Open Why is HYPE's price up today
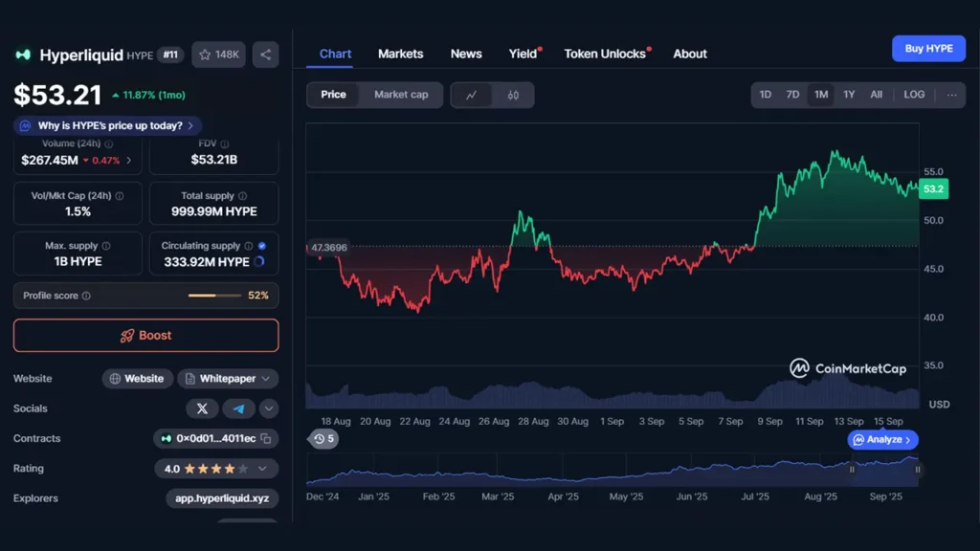This screenshot has width=980, height=551. pyautogui.click(x=107, y=125)
